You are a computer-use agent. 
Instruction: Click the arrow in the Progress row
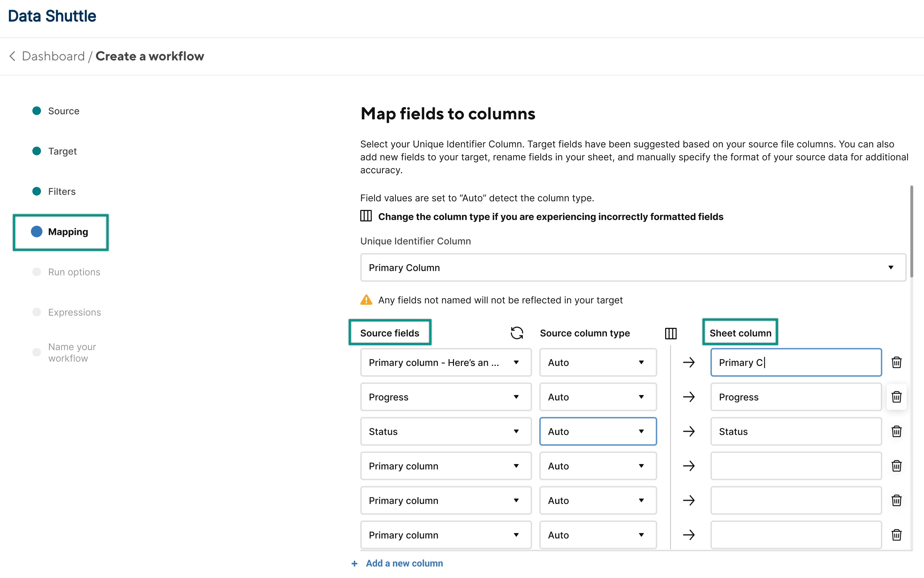click(689, 396)
